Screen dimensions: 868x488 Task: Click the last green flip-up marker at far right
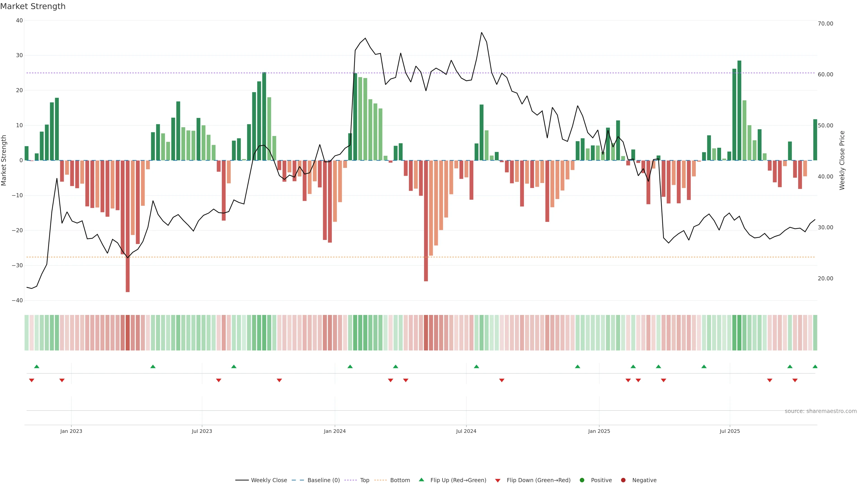(x=815, y=366)
